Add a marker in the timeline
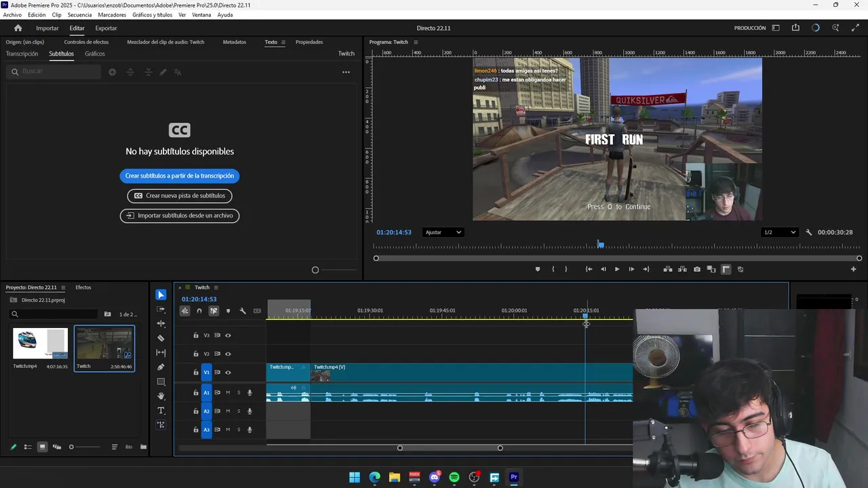Screen dimensions: 868x488 point(228,311)
